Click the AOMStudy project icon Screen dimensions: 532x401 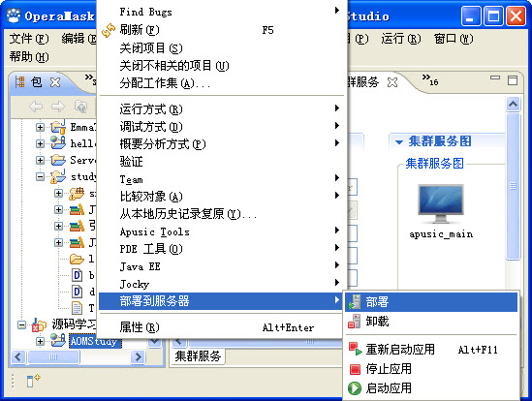pyautogui.click(x=58, y=341)
